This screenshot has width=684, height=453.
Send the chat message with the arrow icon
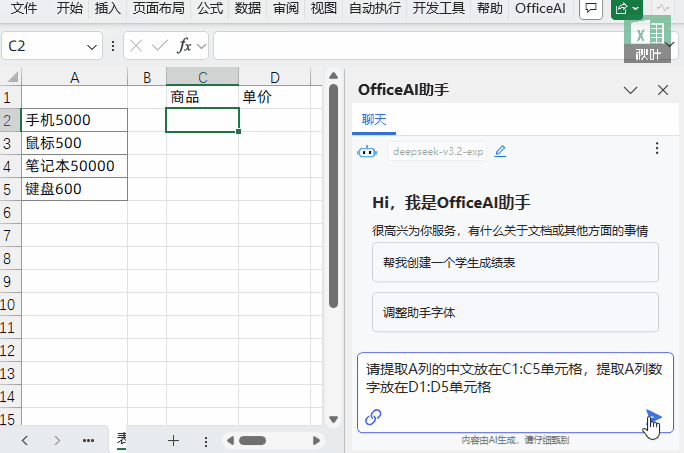tap(653, 416)
